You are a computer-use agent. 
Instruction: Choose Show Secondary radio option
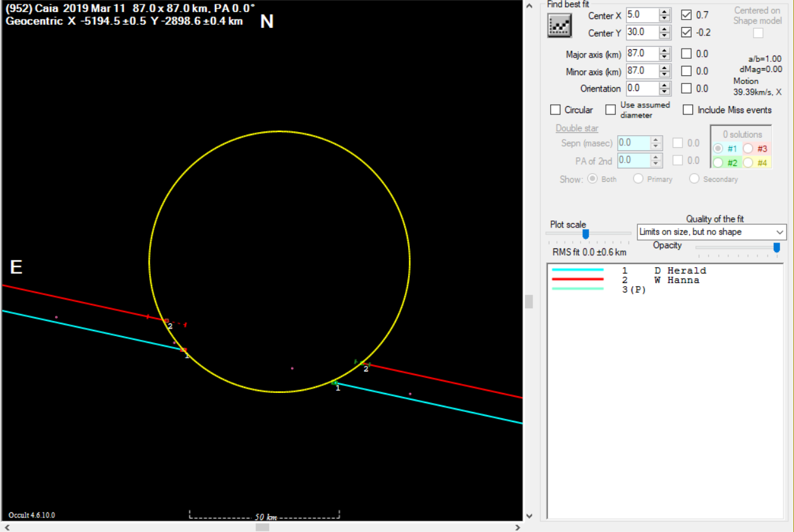(x=694, y=179)
